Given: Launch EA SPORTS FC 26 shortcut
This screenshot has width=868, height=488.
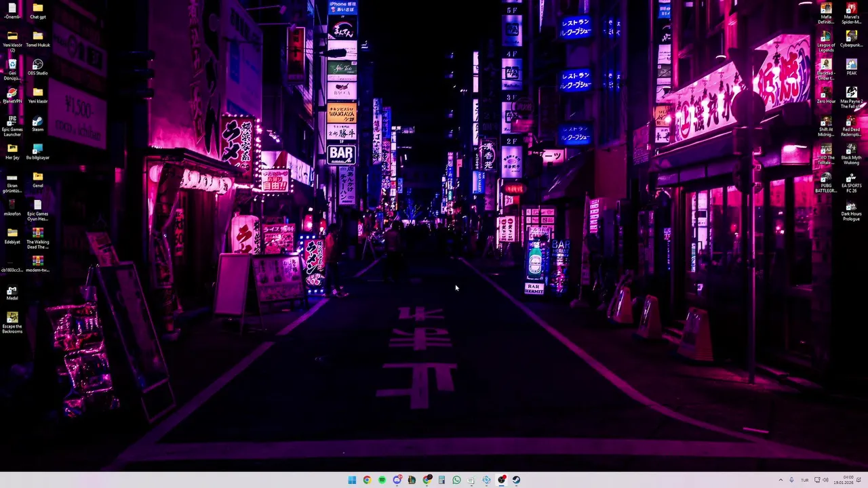Looking at the screenshot, I should 852,182.
